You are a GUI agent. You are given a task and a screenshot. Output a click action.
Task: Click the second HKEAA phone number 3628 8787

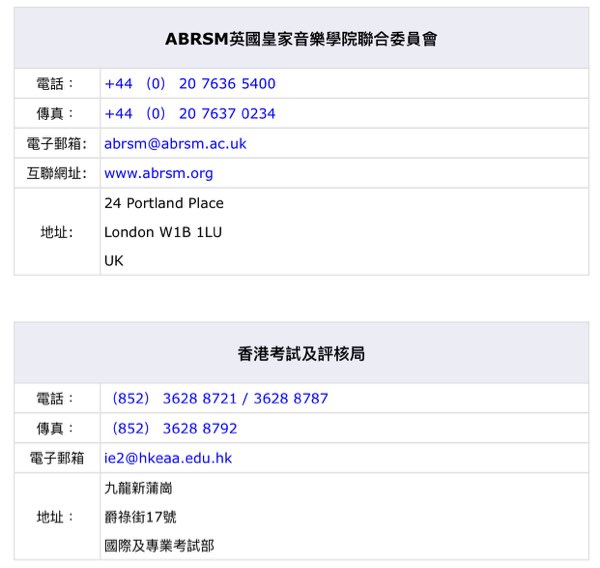coord(290,399)
